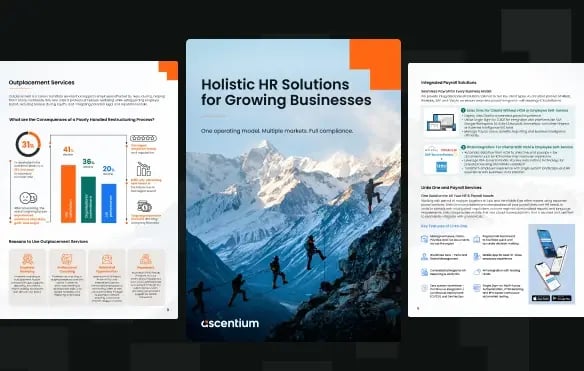The width and height of the screenshot is (584, 371).
Task: Click the App Store download badge
Action: click(540, 298)
